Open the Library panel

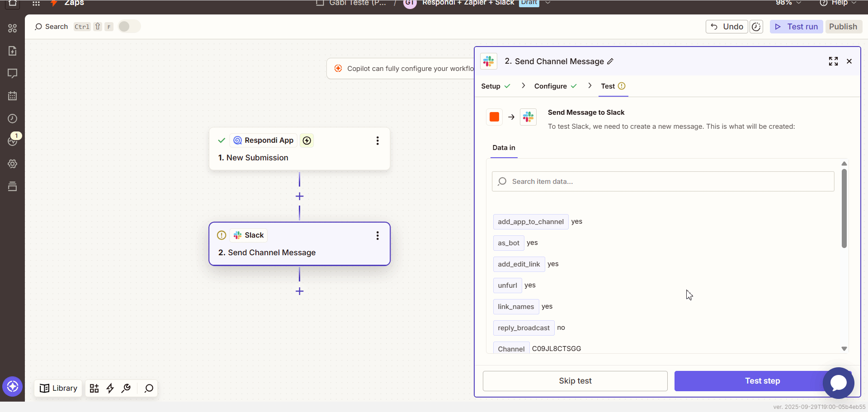point(58,388)
